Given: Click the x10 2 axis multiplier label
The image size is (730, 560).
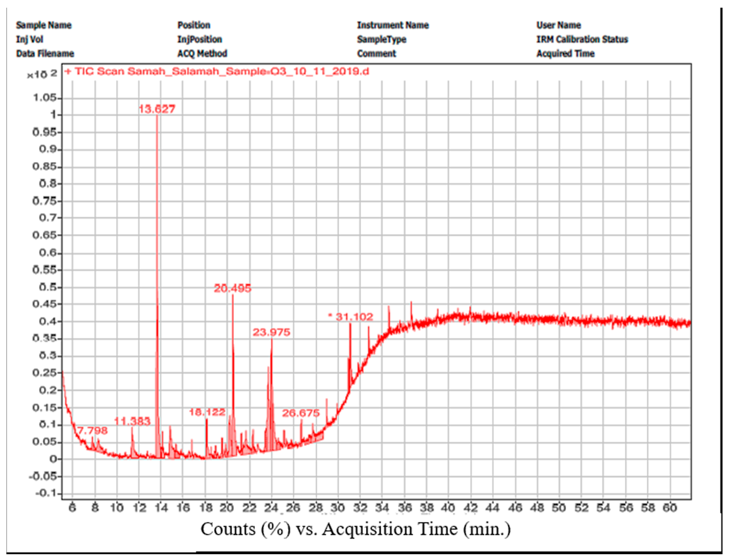Looking at the screenshot, I should pyautogui.click(x=42, y=74).
